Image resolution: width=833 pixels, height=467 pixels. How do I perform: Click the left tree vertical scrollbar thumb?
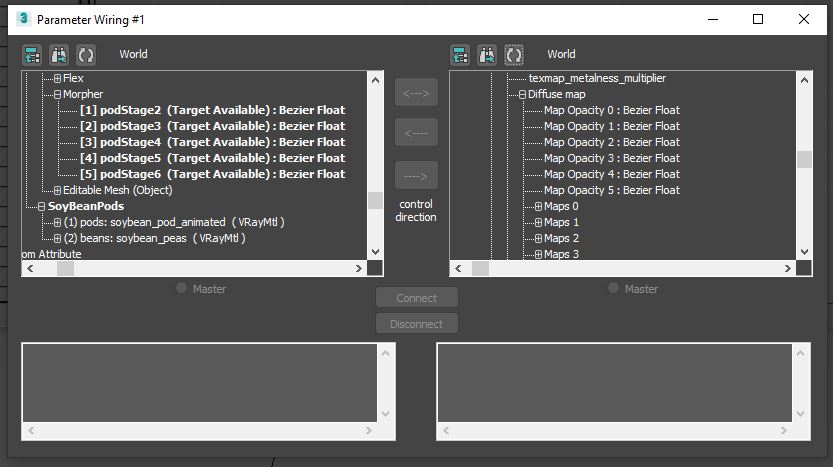click(x=375, y=200)
